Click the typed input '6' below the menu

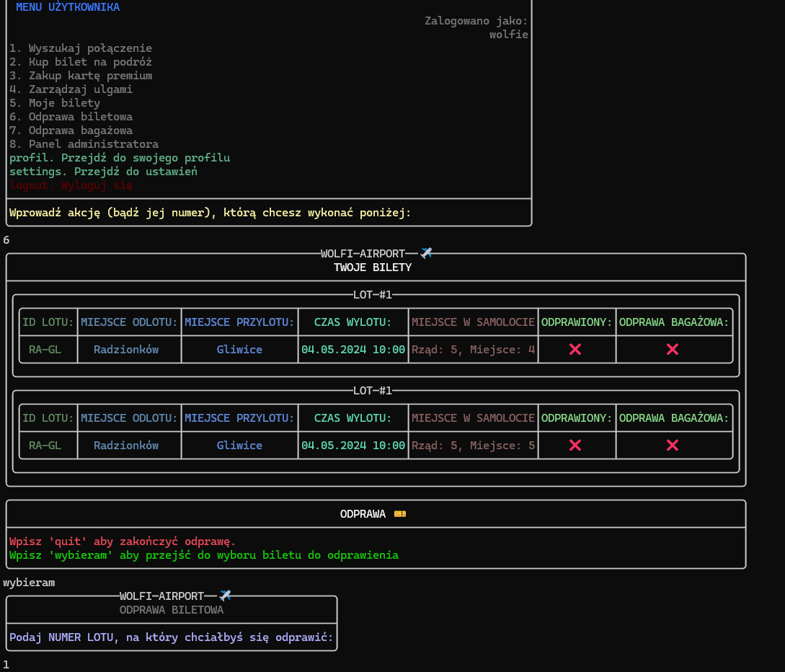[6, 240]
